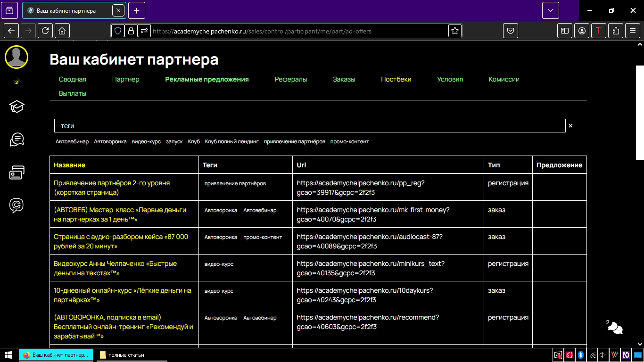Open the spiral logo sidebar icon
This screenshot has width=644, height=362.
[x=17, y=206]
